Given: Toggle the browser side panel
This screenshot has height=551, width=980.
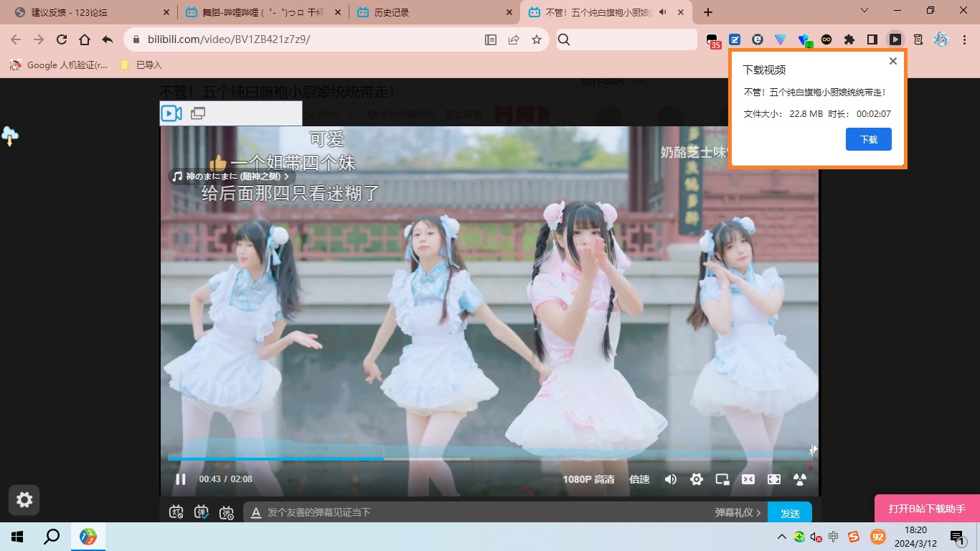Looking at the screenshot, I should pos(872,40).
